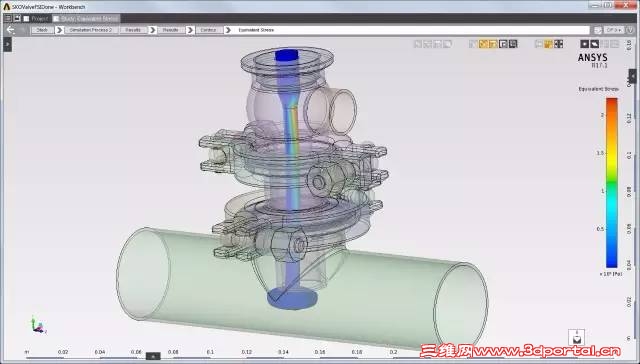Click third faded icon in viewport toolbar
Viewport: 640px width, 364px height.
point(438,44)
